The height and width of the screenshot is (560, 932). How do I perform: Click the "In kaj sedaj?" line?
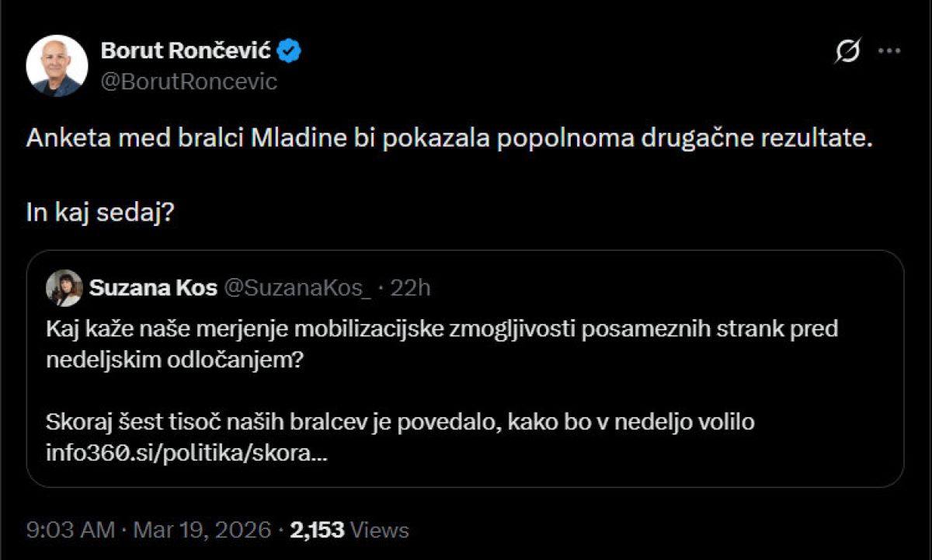tap(99, 214)
